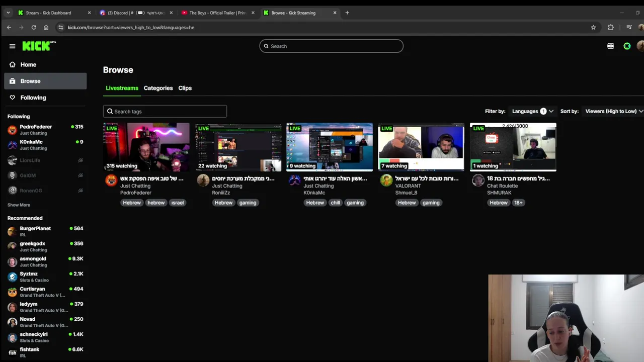Open browser extensions puzzle icon
This screenshot has height=362, width=644.
pyautogui.click(x=611, y=27)
